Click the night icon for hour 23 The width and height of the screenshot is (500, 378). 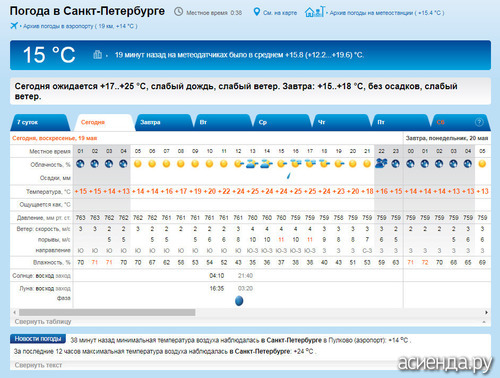395,164
